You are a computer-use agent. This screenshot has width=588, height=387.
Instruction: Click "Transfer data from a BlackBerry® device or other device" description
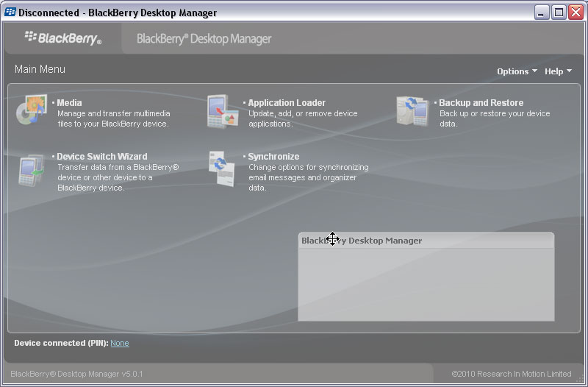click(x=118, y=177)
